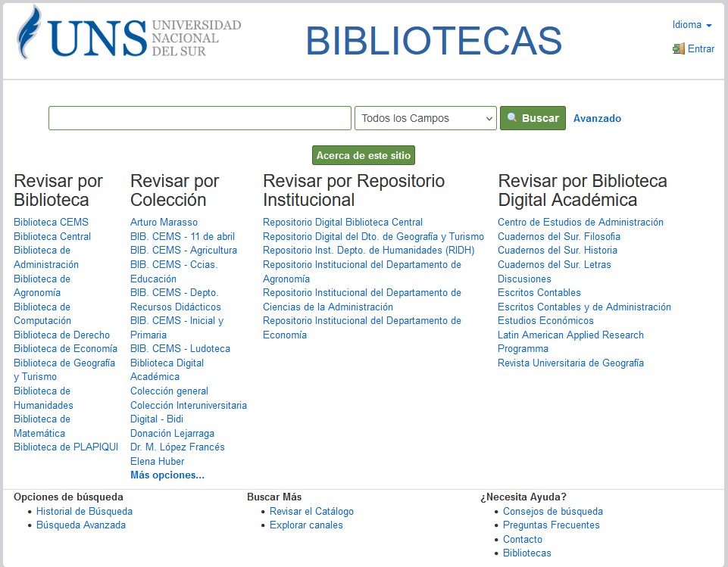
Task: Open Repositorio Digital Biblioteca Central
Action: (x=342, y=223)
